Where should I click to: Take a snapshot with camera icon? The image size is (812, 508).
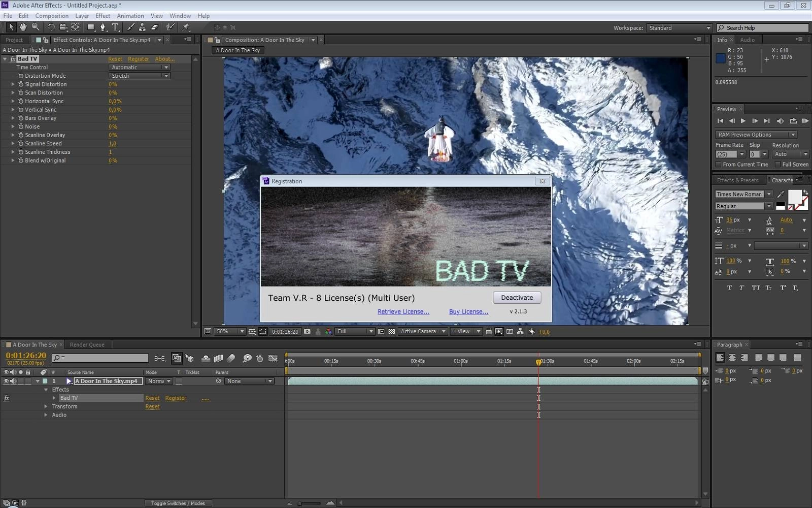(x=307, y=331)
